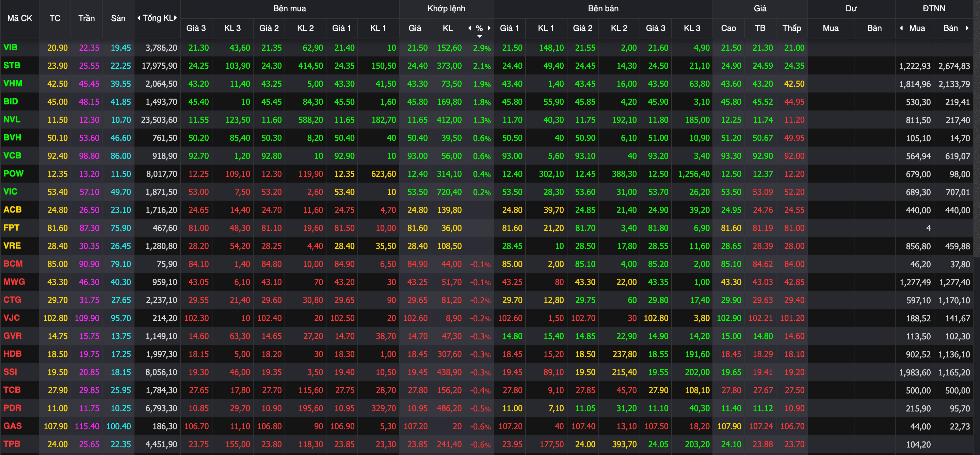Select the HDB stock symbol
The width and height of the screenshot is (980, 455).
[x=12, y=354]
